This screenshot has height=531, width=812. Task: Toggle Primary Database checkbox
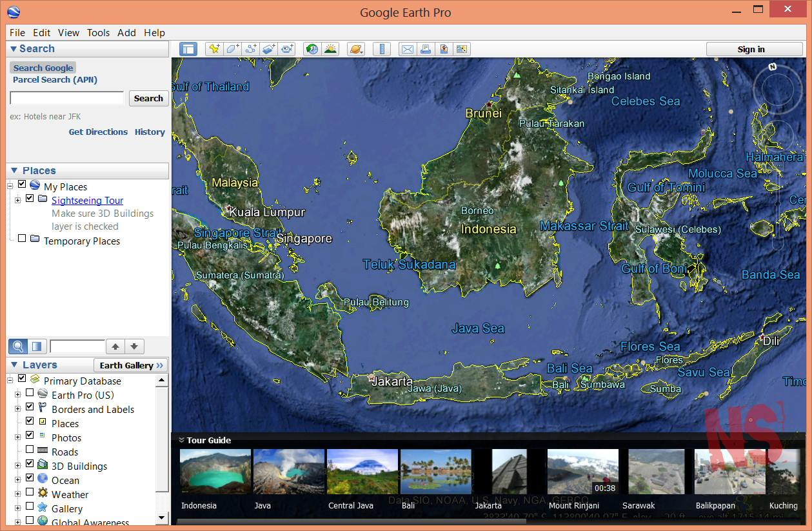click(x=22, y=379)
